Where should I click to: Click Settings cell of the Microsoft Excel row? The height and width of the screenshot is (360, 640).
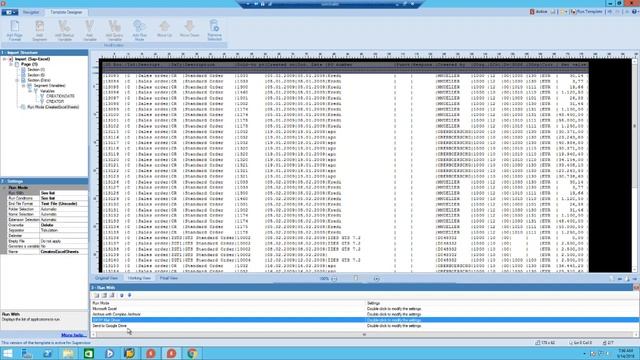[502, 309]
